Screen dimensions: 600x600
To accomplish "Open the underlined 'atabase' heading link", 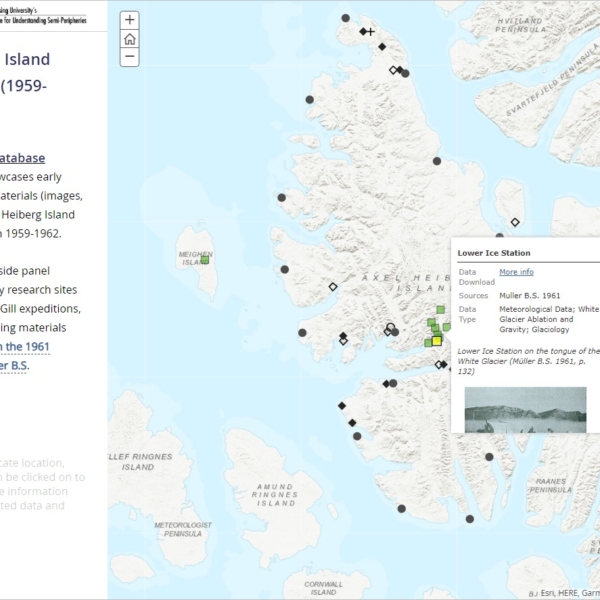I will click(x=22, y=158).
